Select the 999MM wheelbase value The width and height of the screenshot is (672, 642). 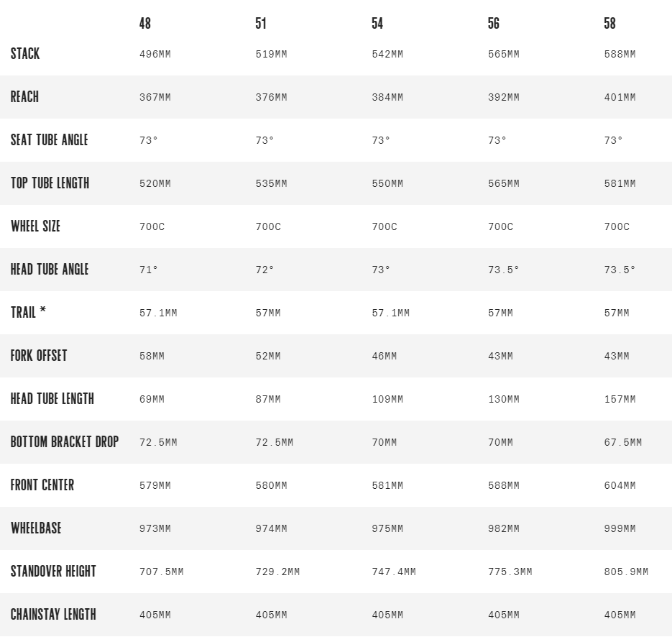(620, 528)
